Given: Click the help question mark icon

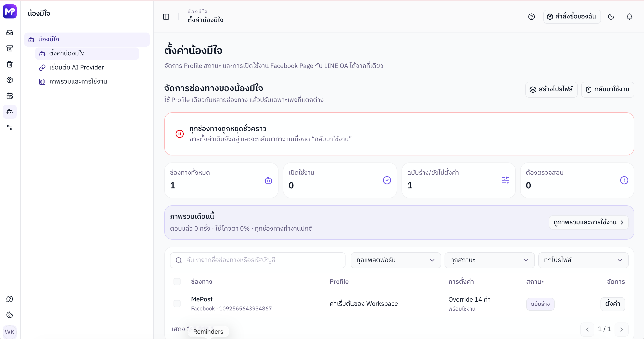Looking at the screenshot, I should coord(531,17).
